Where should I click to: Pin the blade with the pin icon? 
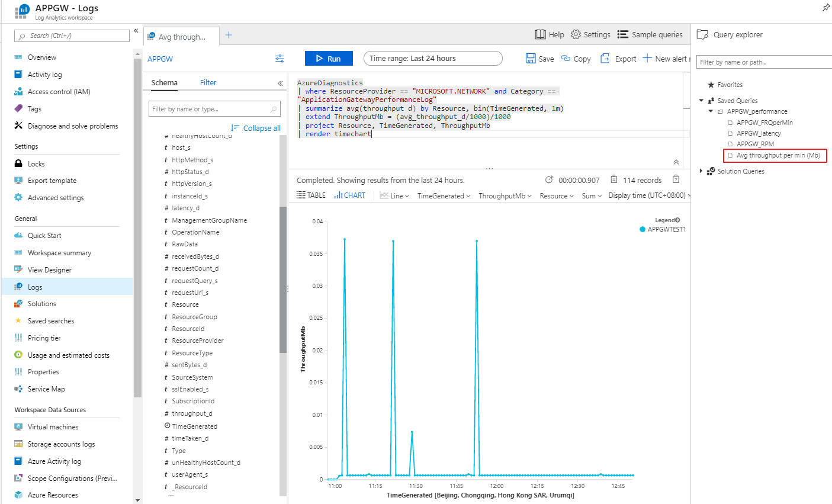825,8
